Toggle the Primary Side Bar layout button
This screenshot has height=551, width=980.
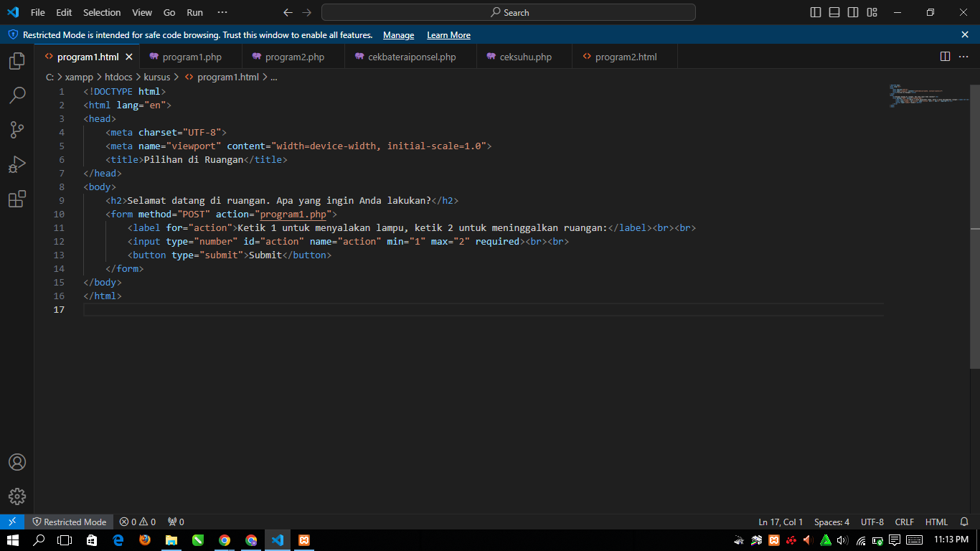816,12
